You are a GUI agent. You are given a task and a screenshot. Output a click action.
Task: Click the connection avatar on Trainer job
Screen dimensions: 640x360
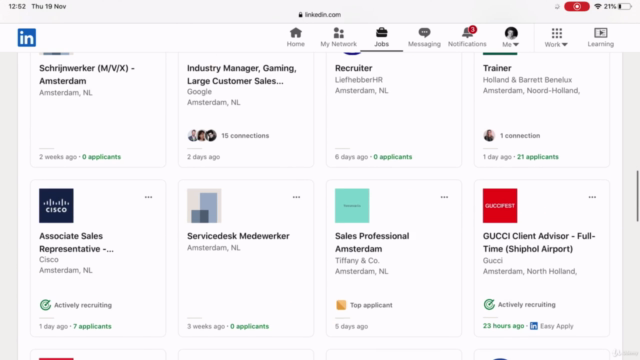[x=489, y=136]
